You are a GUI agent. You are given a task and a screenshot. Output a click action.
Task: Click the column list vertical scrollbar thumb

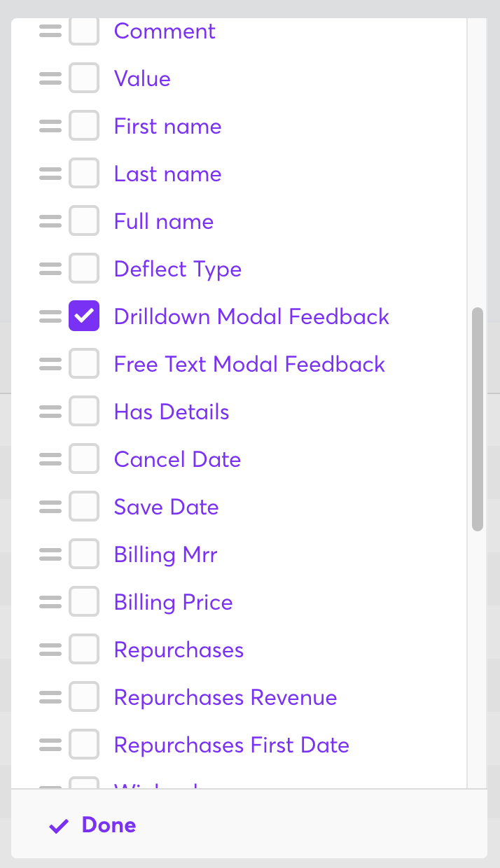(478, 419)
